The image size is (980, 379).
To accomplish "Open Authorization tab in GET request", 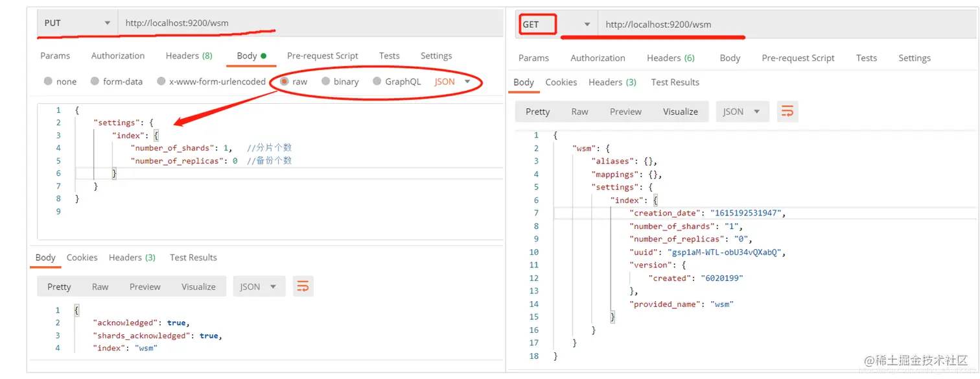I will pos(598,58).
